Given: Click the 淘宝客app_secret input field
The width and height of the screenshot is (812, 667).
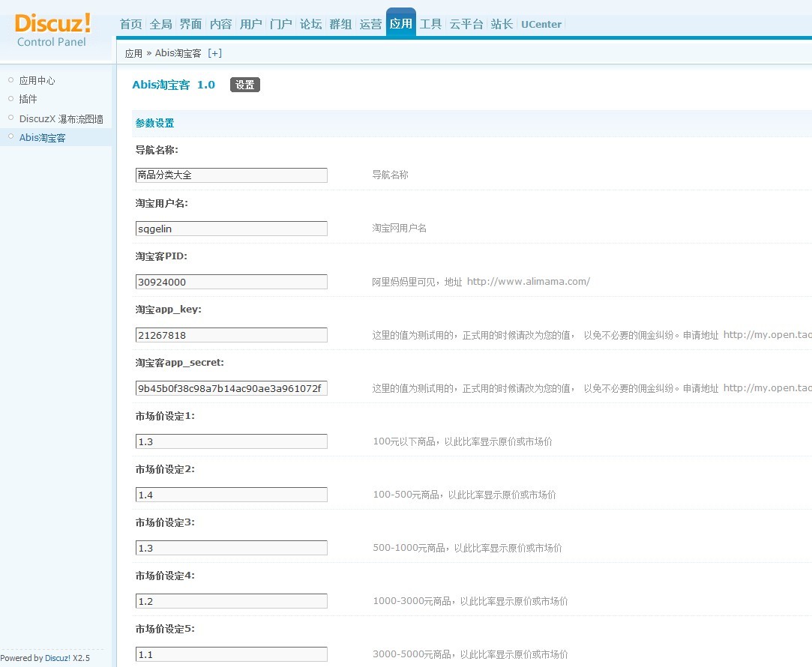Looking at the screenshot, I should (x=231, y=388).
